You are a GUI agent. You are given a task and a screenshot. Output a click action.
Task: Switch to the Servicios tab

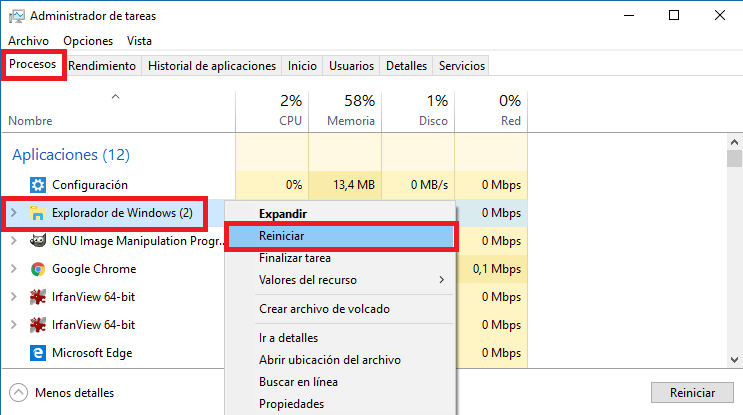[x=462, y=66]
